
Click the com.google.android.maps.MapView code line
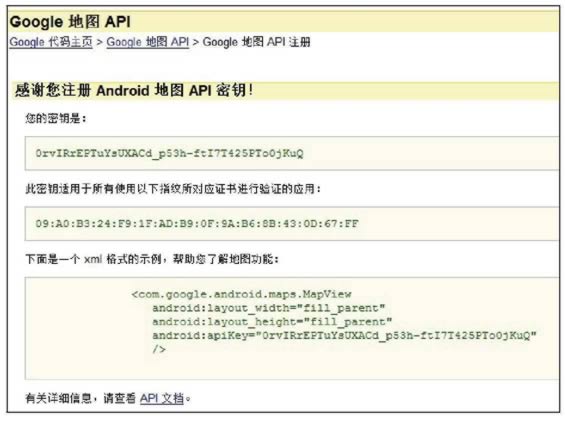click(x=241, y=294)
